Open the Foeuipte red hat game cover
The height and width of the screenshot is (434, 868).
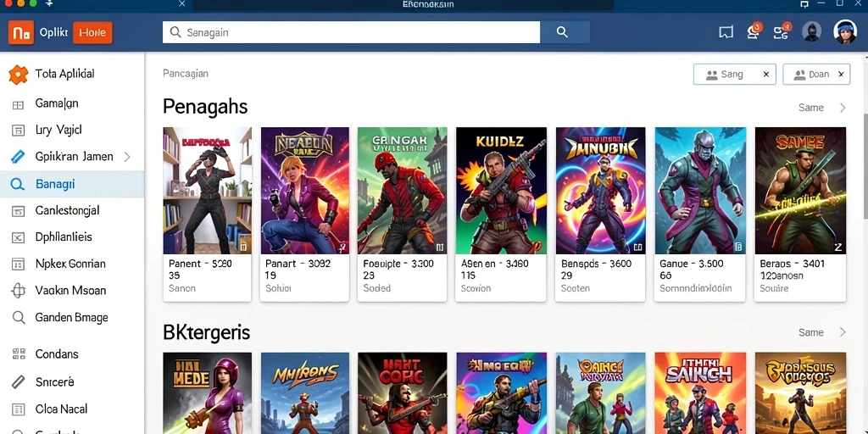(x=402, y=191)
